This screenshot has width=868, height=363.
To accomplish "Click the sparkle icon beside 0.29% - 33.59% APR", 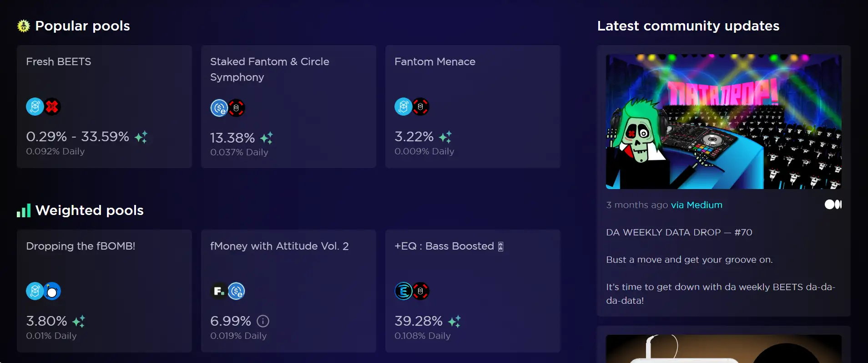I will tap(141, 137).
